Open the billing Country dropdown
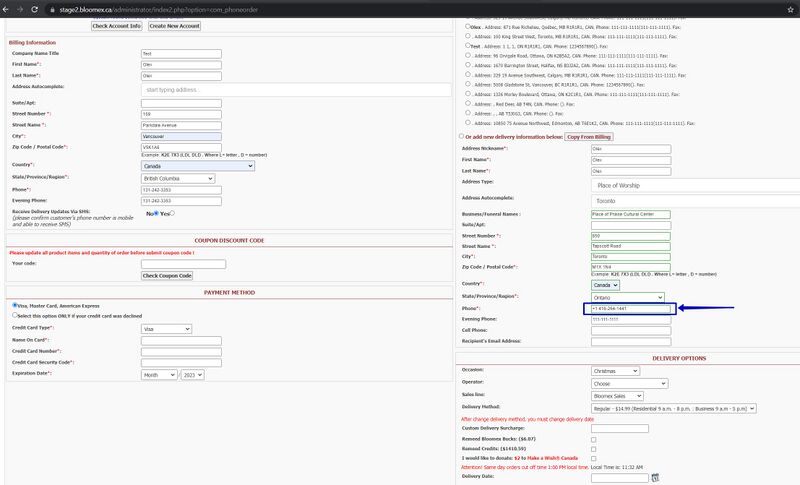This screenshot has height=485, width=800. (197, 166)
